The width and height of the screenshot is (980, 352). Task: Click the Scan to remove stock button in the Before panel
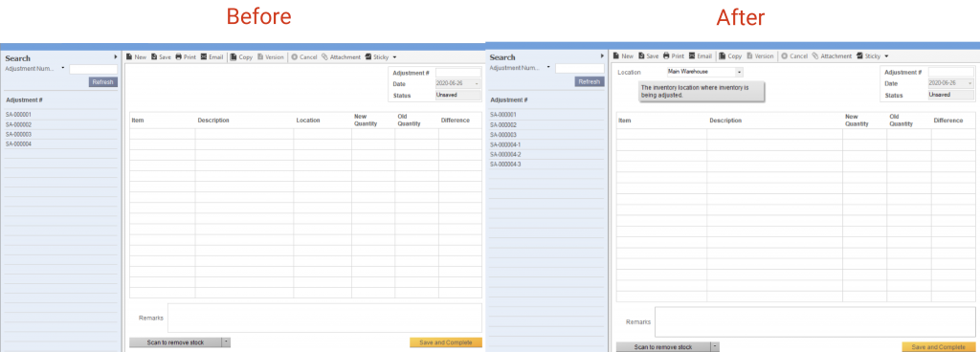[x=176, y=342]
